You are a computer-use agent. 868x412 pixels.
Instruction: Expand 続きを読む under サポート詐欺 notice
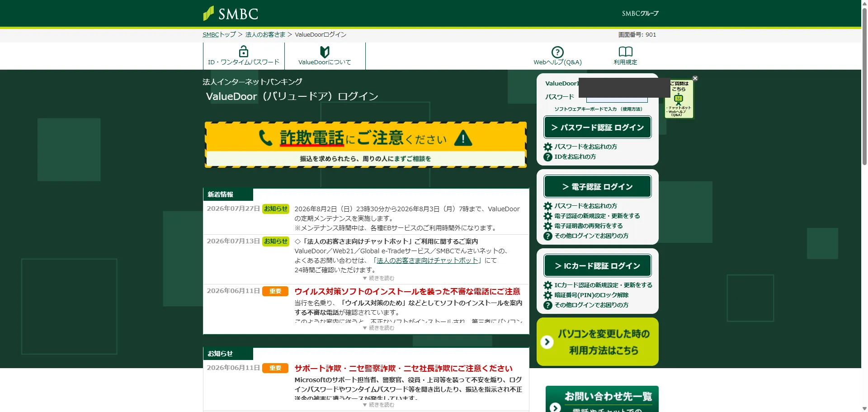click(378, 405)
